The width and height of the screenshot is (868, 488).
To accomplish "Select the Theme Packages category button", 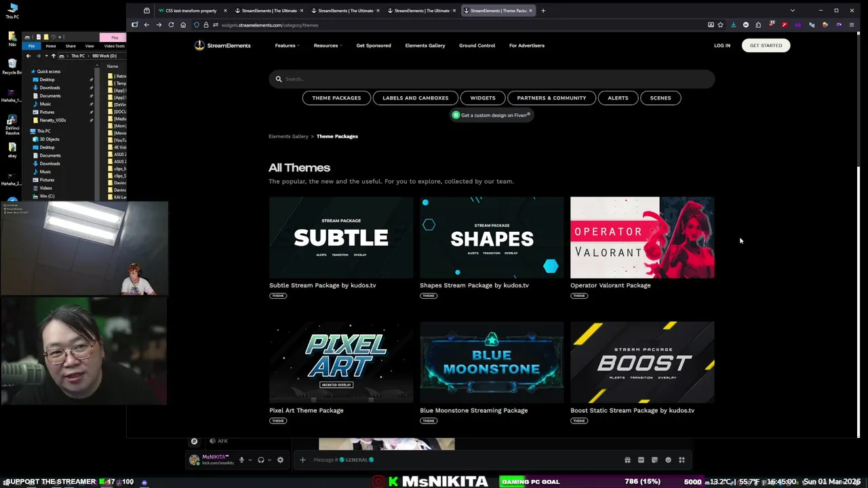I will point(336,98).
